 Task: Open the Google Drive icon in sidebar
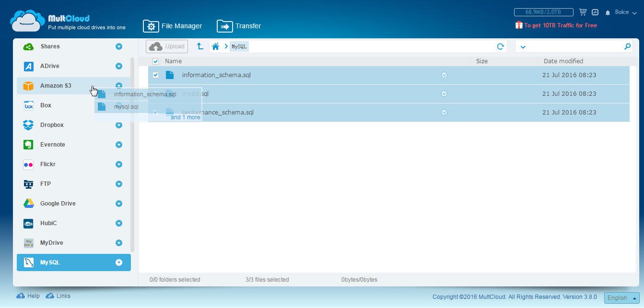coord(29,204)
